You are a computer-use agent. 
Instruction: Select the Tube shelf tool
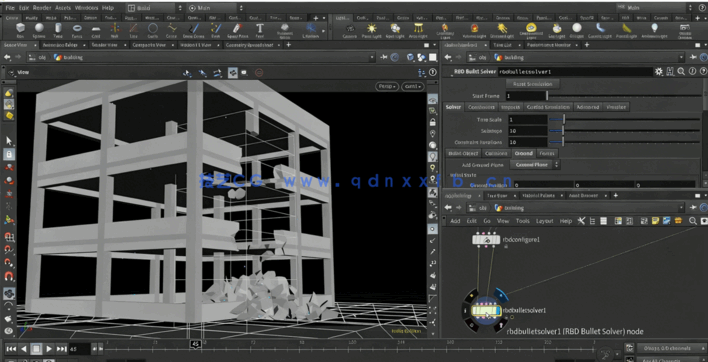58,30
